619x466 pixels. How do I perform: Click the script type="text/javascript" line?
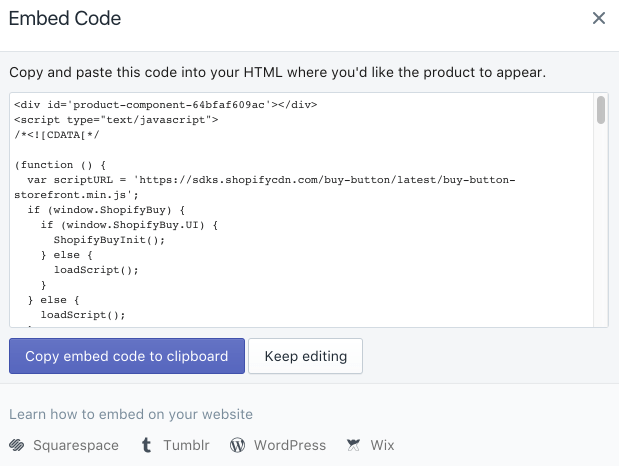pos(116,120)
